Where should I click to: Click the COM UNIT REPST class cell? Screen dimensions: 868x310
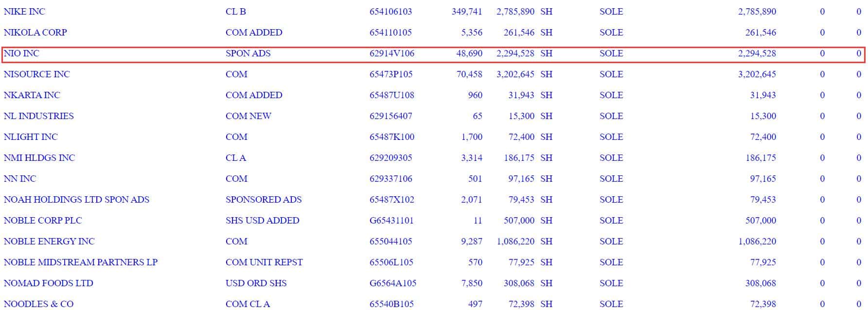tap(264, 262)
